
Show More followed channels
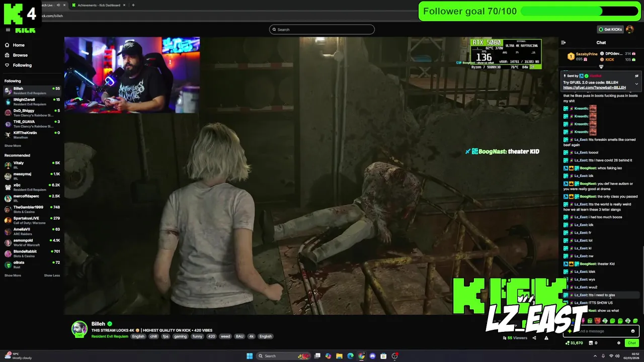click(x=13, y=146)
